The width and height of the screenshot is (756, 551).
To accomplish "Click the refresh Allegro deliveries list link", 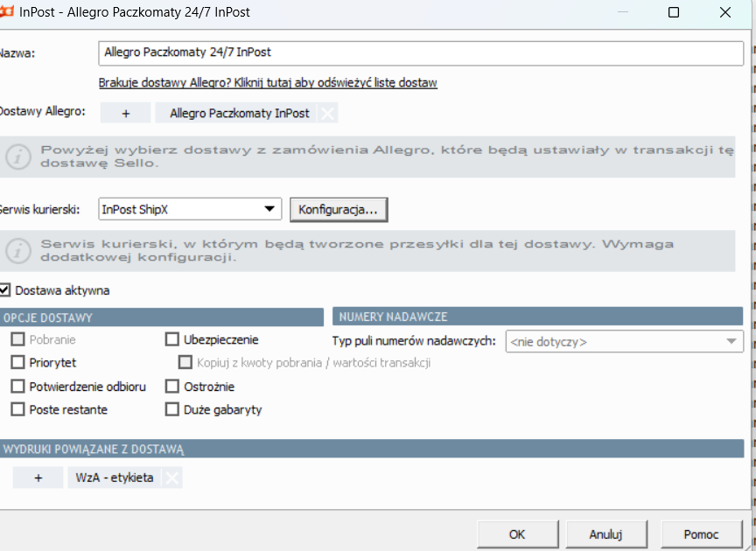I will coord(268,83).
